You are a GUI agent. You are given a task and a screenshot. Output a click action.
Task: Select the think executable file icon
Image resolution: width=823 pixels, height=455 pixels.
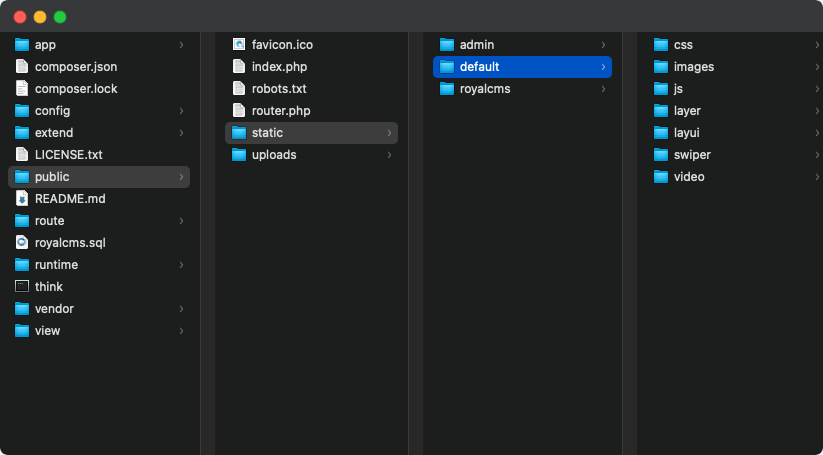[x=22, y=287]
